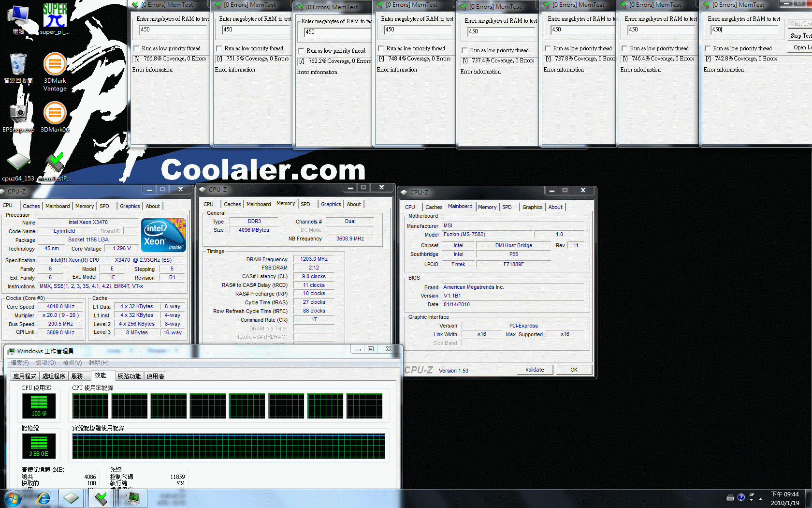
Task: Click RAM megabytes field in 762.2% coverage MemTest
Action: (337, 32)
